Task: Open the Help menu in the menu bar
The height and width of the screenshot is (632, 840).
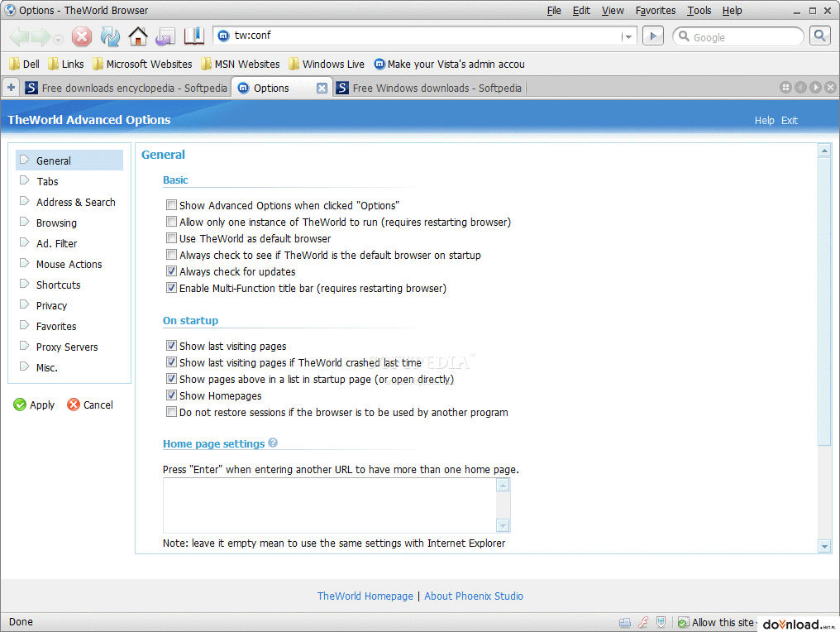Action: 732,11
